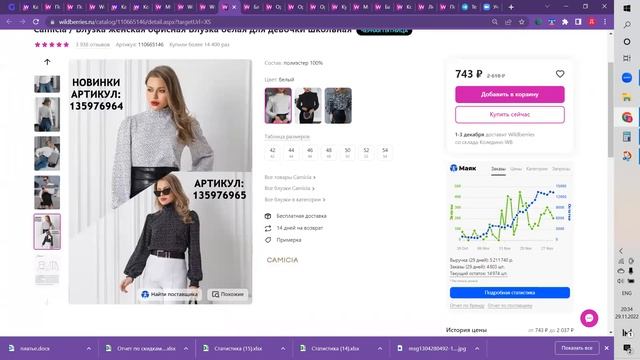Select the patterned blouse color swatch
This screenshot has width=640, height=360.
coord(338,105)
